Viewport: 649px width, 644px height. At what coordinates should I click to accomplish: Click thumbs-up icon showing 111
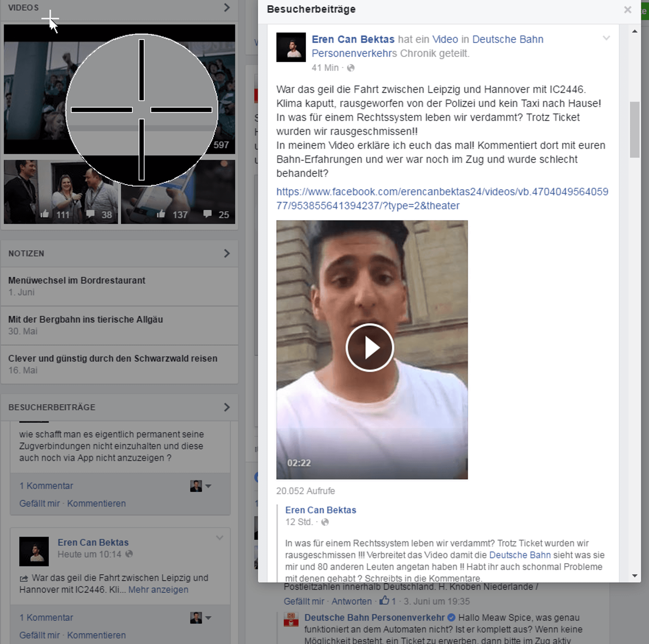pos(45,214)
